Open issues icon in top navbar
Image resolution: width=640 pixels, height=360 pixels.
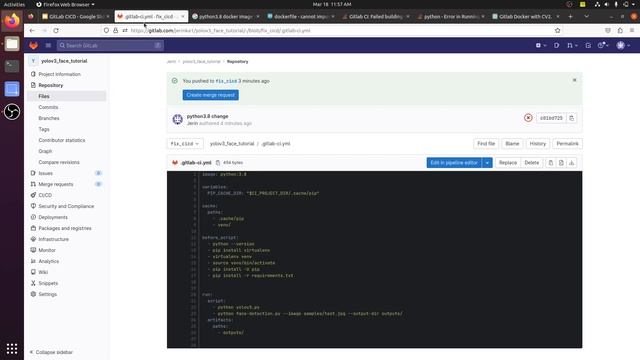pyautogui.click(x=557, y=45)
